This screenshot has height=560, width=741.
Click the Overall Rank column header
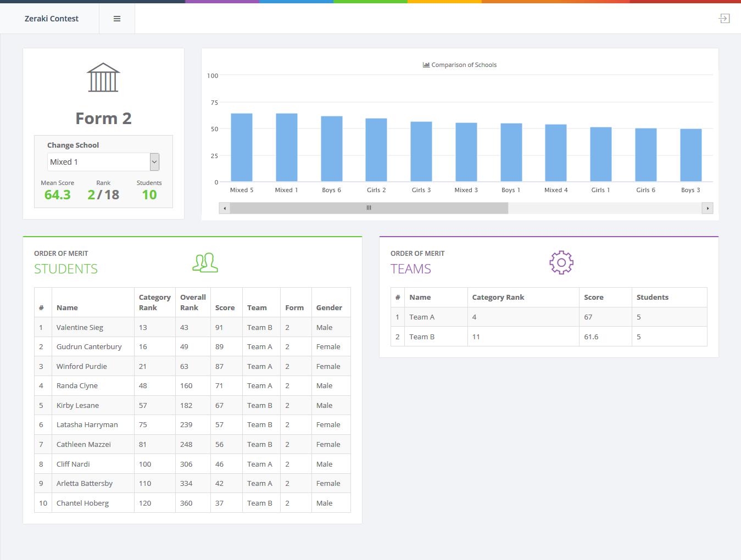[x=193, y=303]
